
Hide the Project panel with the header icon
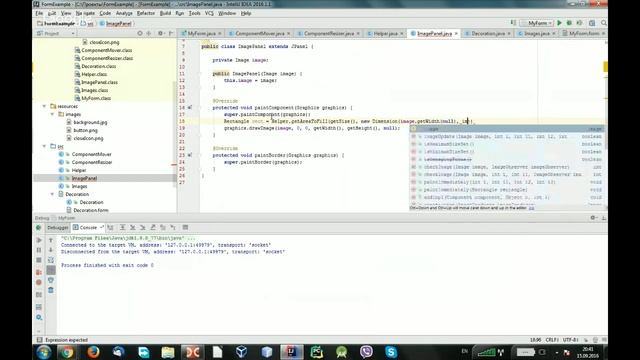click(x=171, y=33)
